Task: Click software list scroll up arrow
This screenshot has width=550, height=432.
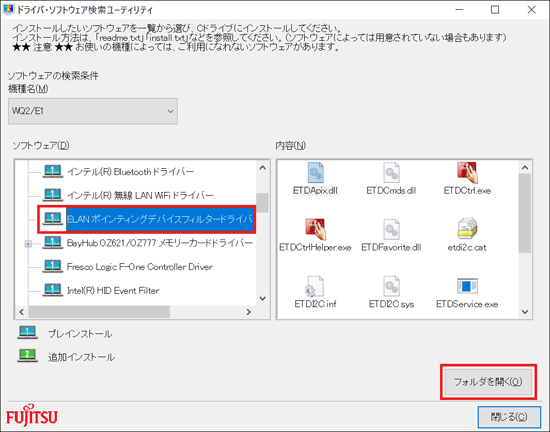Action: (x=262, y=168)
